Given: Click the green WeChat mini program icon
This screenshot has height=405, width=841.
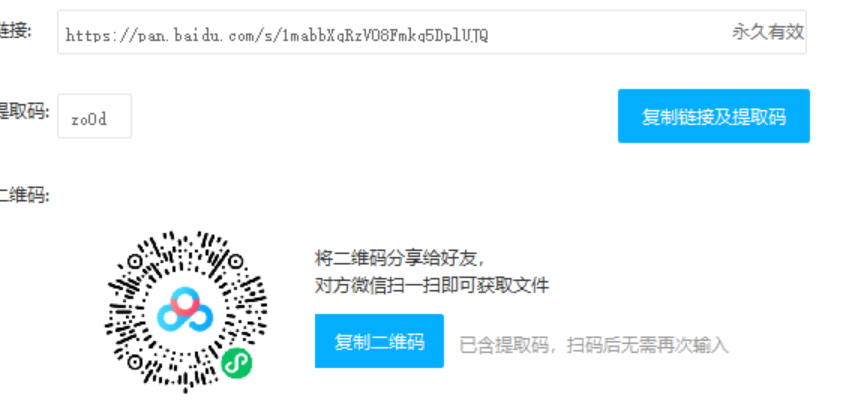Looking at the screenshot, I should [237, 363].
